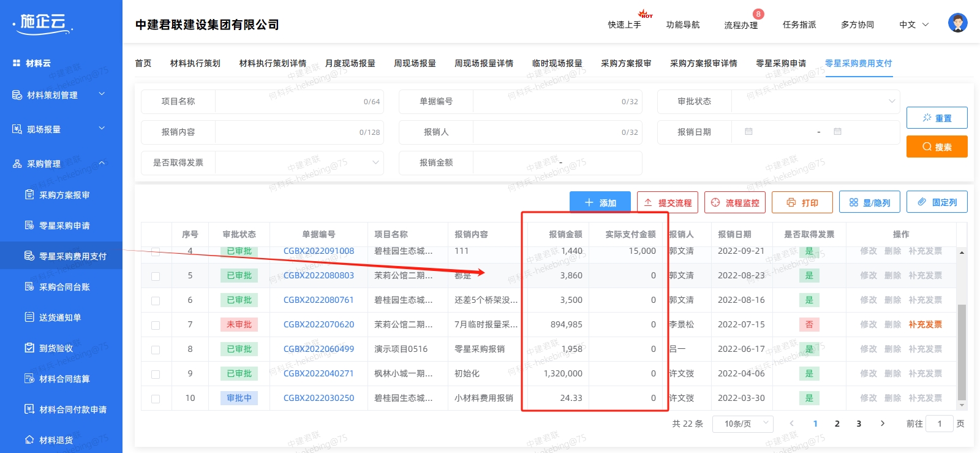980x453 pixels.
Task: Open document link CGBX2022070620
Action: click(x=318, y=324)
